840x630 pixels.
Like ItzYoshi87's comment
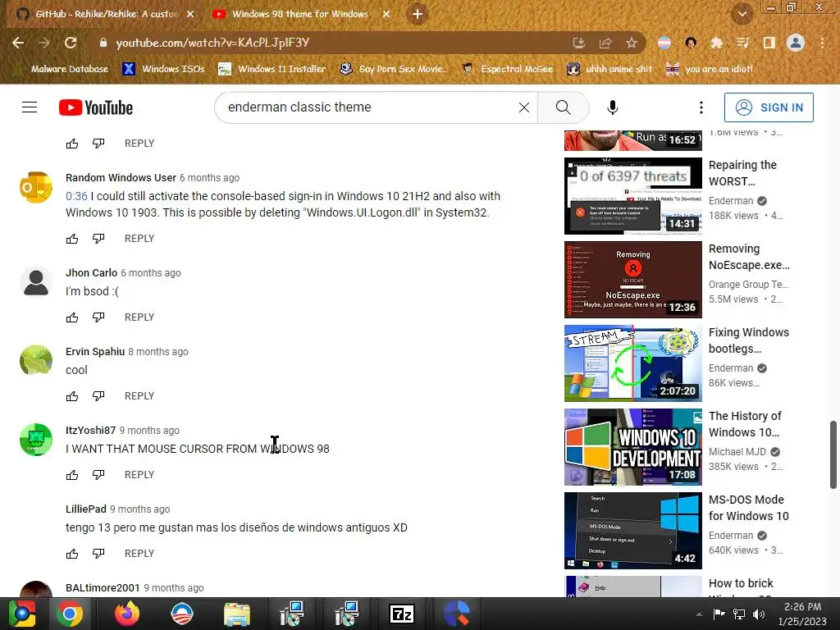pyautogui.click(x=72, y=475)
